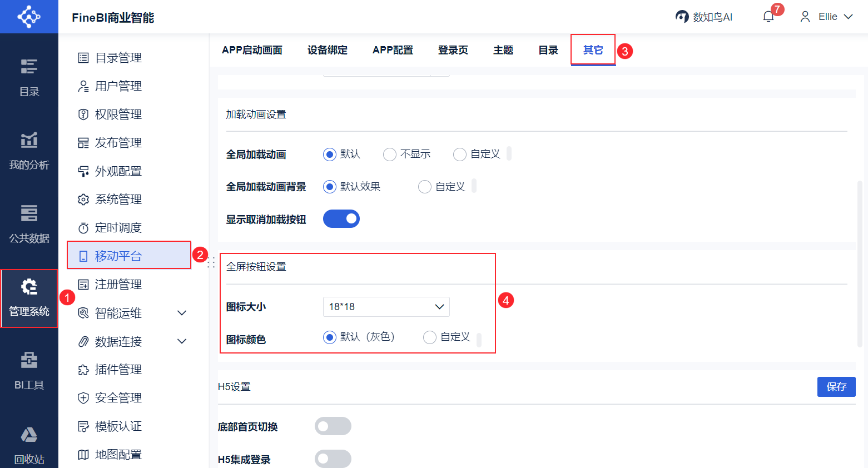Open 回收站 recycle bin

pos(29,445)
